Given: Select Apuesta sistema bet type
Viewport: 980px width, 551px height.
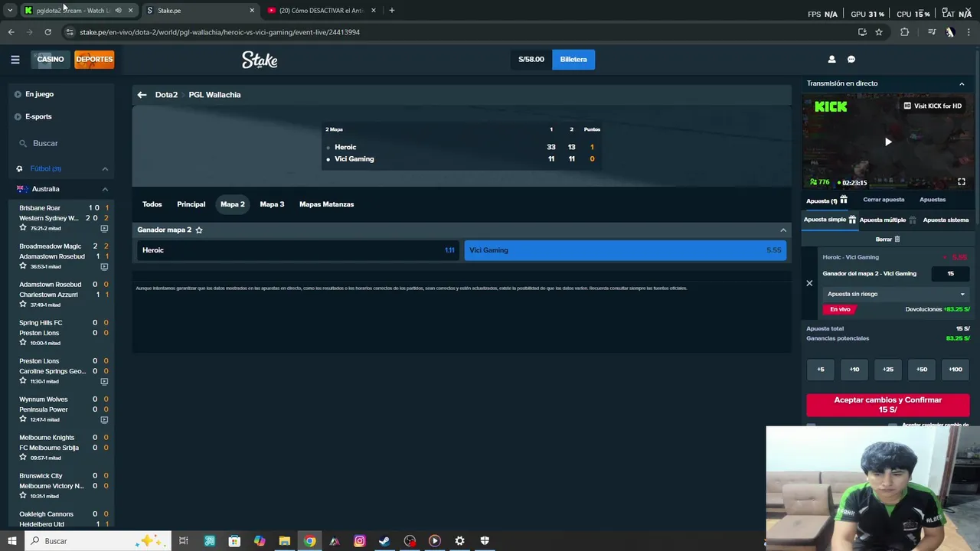Looking at the screenshot, I should pos(946,220).
